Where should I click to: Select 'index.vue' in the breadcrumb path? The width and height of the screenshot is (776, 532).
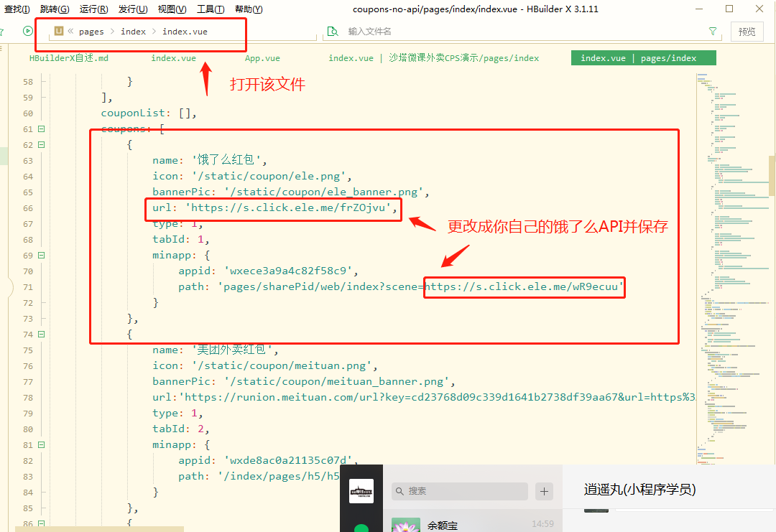[x=185, y=32]
